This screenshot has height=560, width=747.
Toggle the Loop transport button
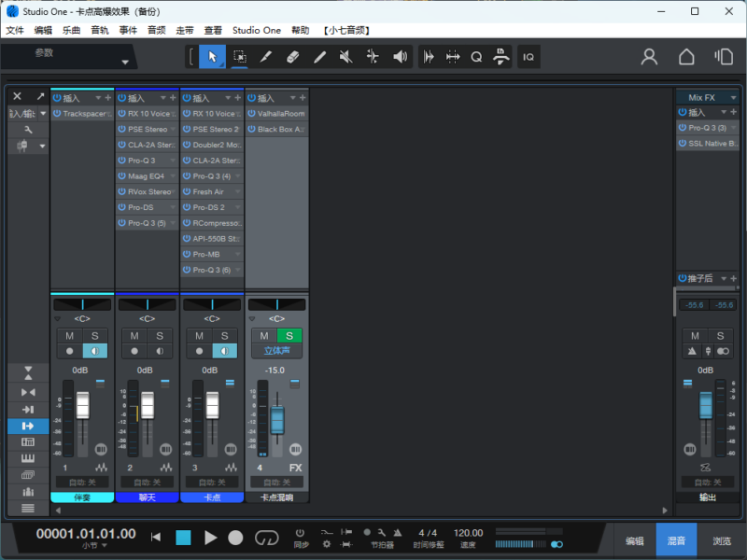pos(266,538)
